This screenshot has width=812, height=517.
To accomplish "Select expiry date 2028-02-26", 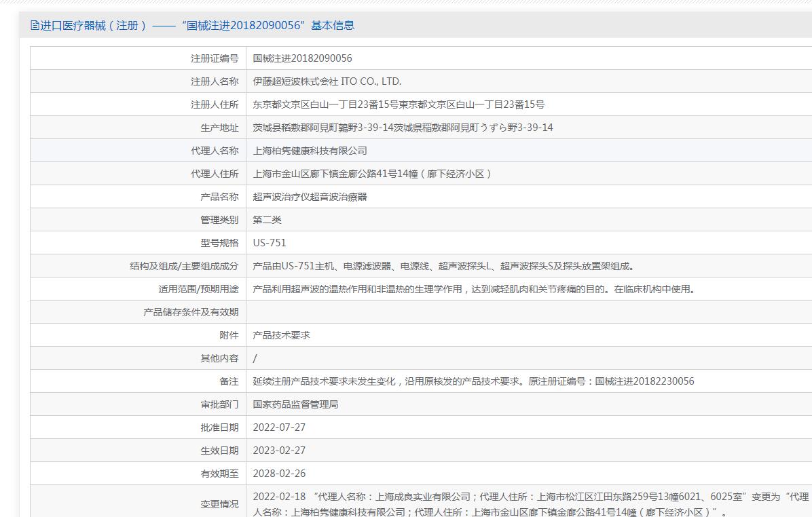I will (279, 474).
